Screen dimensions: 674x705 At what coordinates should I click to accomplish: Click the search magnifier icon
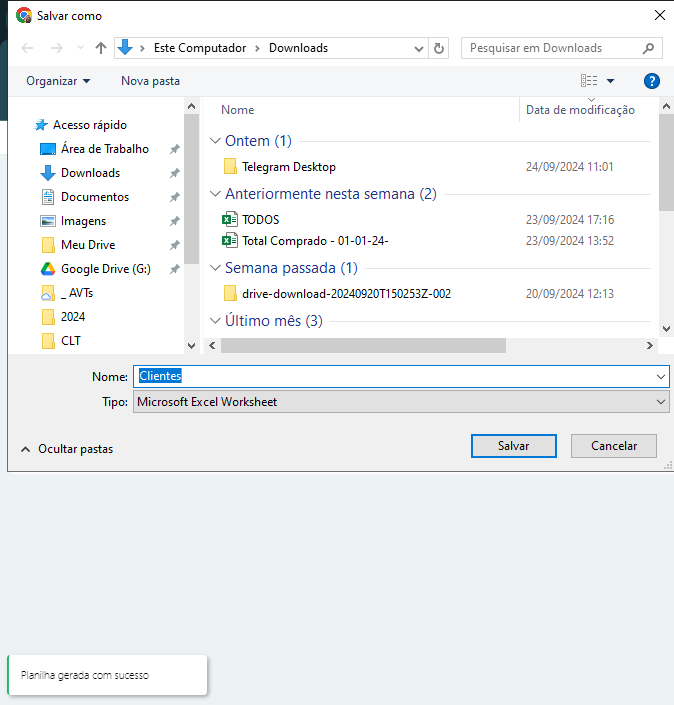648,48
